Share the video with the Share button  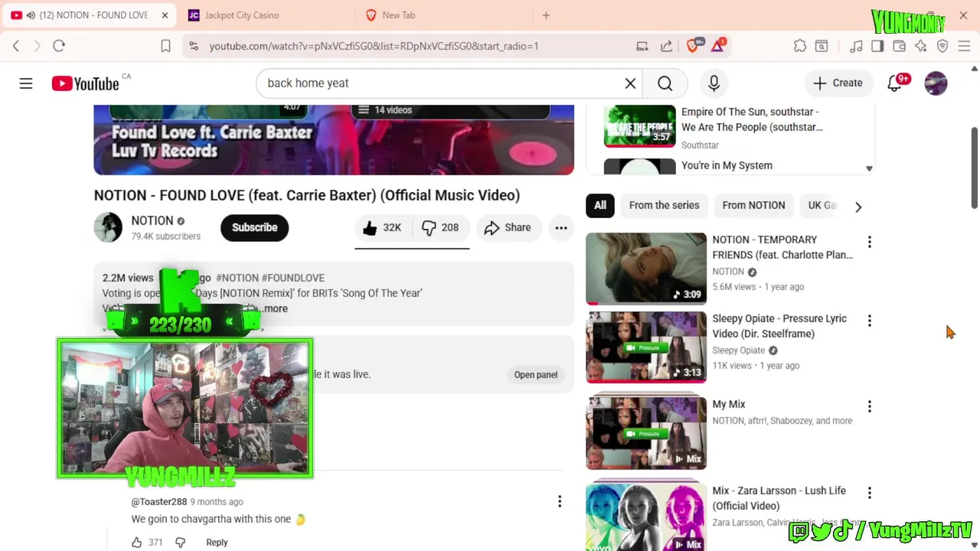coord(508,227)
